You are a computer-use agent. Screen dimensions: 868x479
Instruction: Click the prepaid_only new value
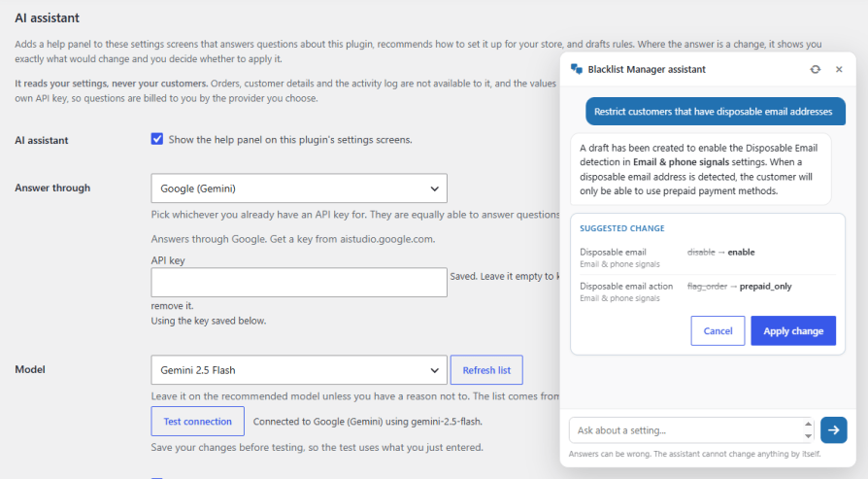[766, 287]
